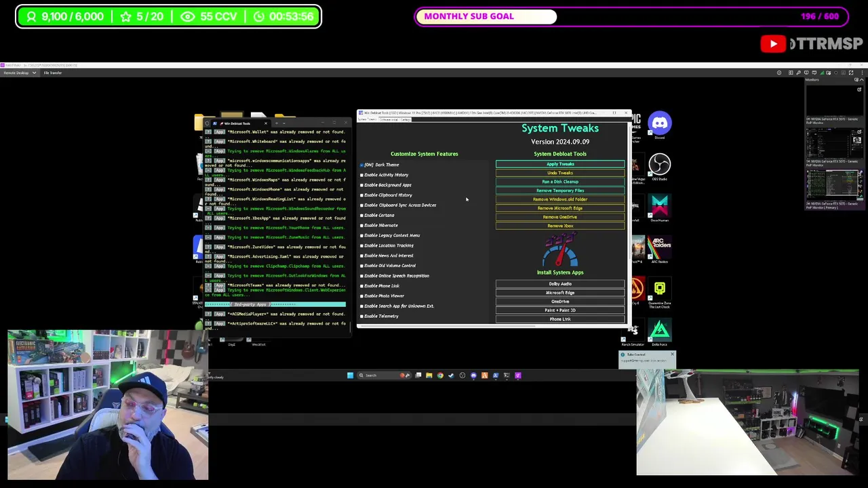Click Remove Microsoft Edge button
This screenshot has width=868, height=488.
point(560,208)
